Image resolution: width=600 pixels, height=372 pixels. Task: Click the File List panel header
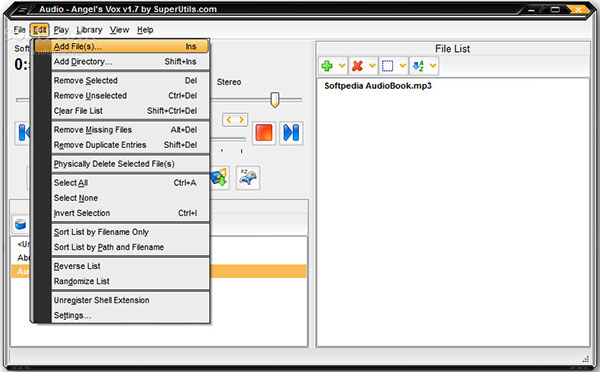(452, 49)
